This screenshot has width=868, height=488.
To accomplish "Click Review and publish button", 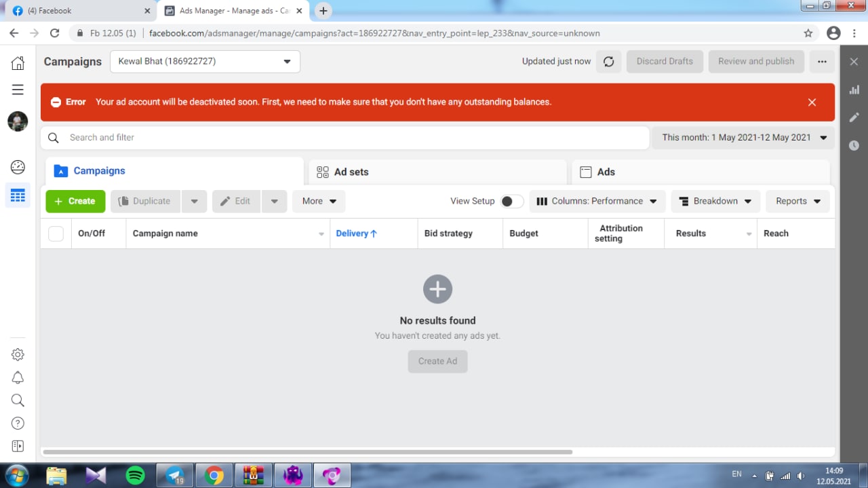I will [756, 62].
